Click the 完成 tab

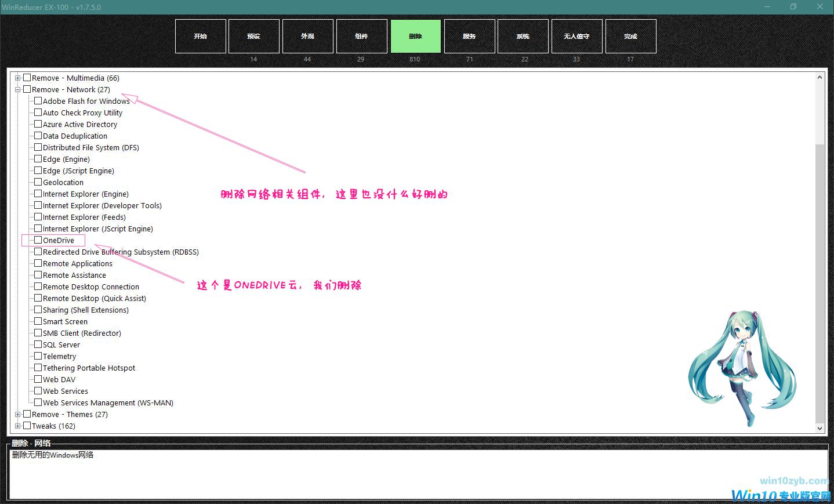[x=630, y=36]
